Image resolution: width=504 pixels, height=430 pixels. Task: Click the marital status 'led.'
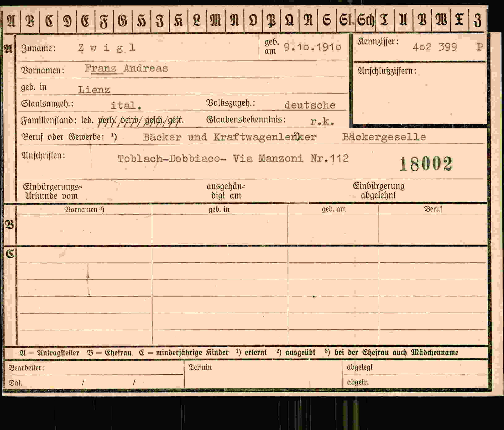pyautogui.click(x=87, y=120)
